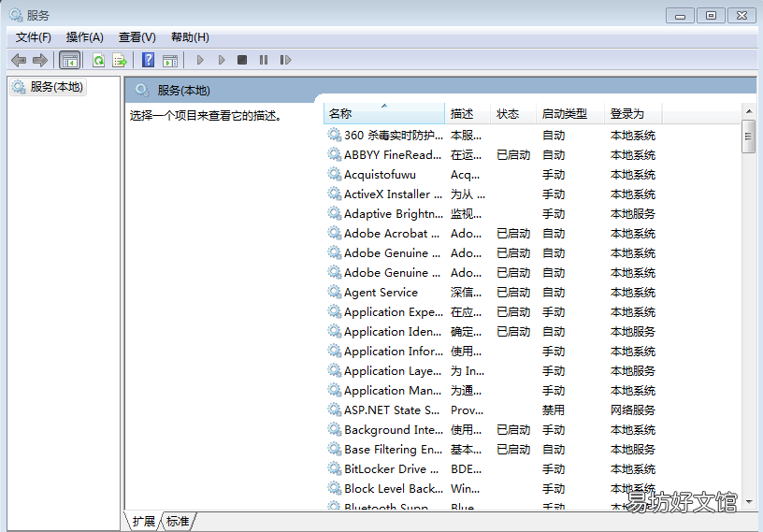
Task: Sort by the 登录为 column header
Action: (633, 114)
